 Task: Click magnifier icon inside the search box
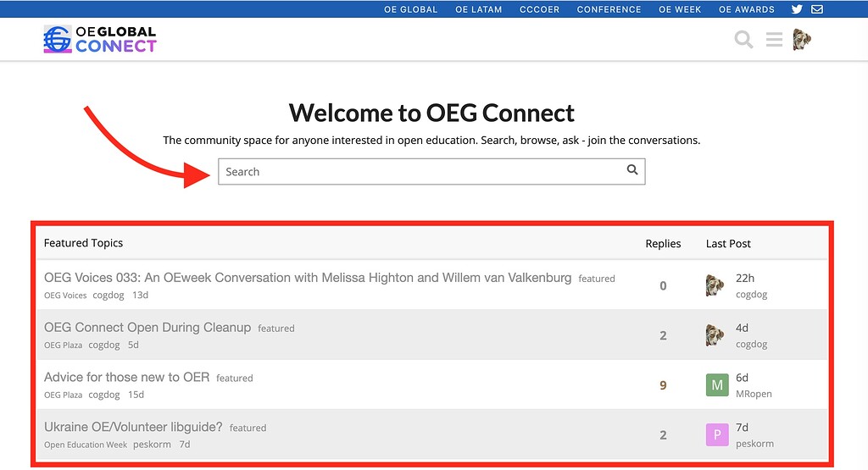pyautogui.click(x=632, y=170)
